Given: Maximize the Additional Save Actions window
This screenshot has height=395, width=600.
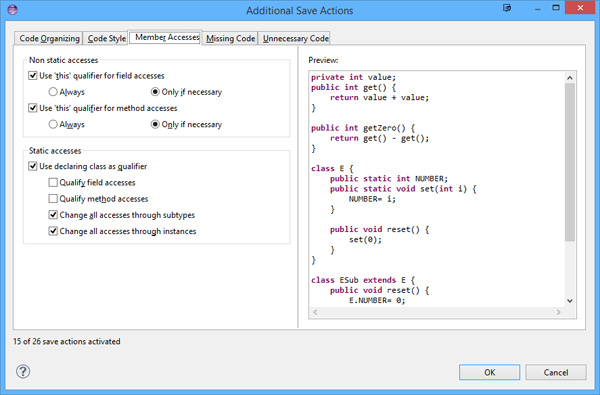Looking at the screenshot, I should 556,8.
